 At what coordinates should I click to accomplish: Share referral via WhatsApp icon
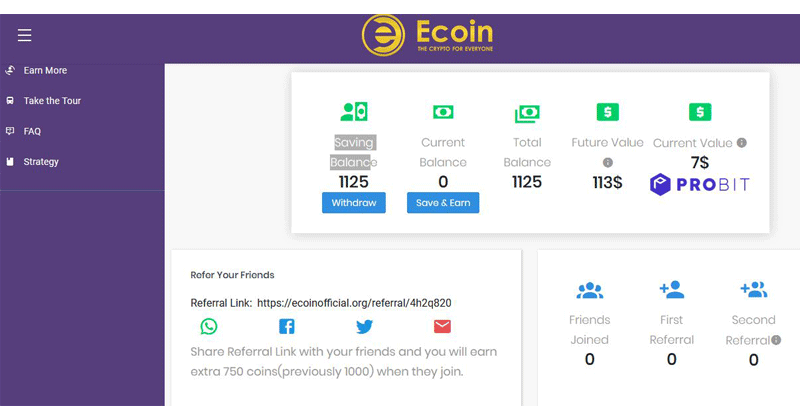(x=209, y=326)
